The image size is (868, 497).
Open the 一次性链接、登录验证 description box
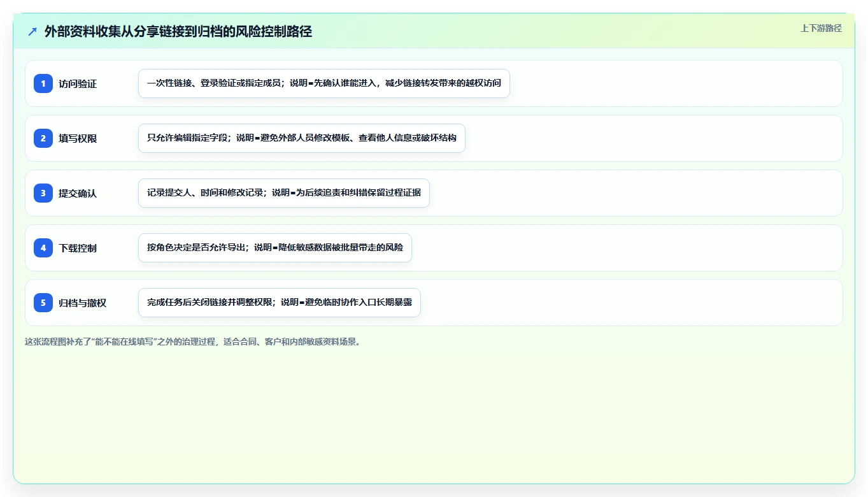pos(324,83)
